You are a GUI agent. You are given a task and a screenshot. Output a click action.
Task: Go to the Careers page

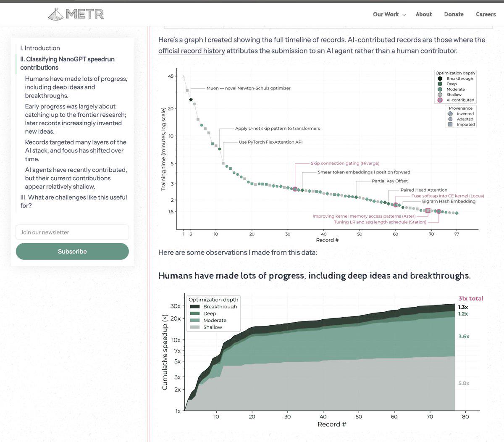(486, 14)
